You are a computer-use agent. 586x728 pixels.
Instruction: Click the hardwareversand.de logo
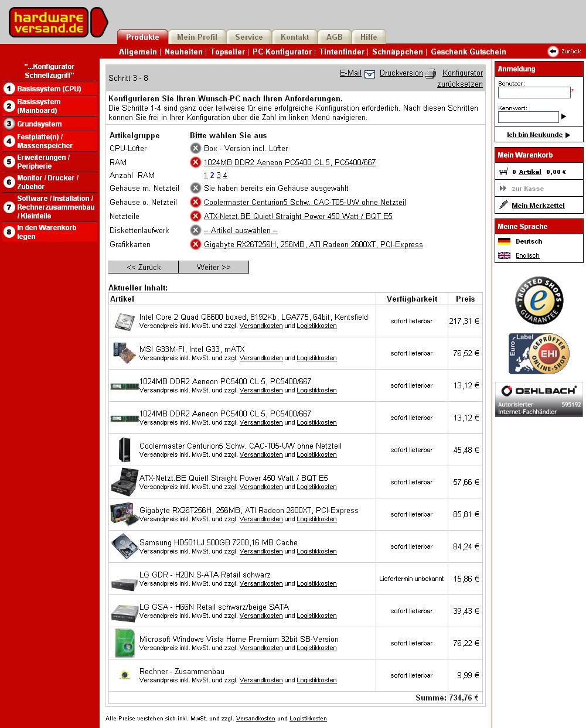pyautogui.click(x=58, y=22)
